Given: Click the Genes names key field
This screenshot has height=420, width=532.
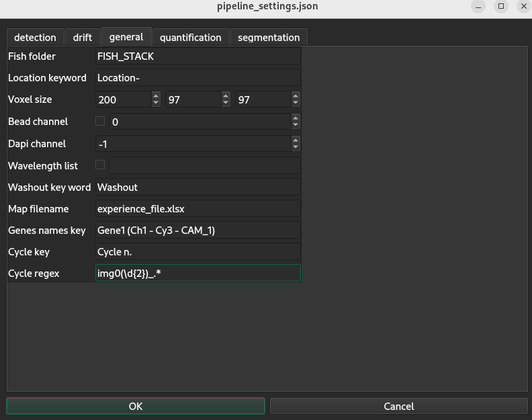Looking at the screenshot, I should point(198,230).
